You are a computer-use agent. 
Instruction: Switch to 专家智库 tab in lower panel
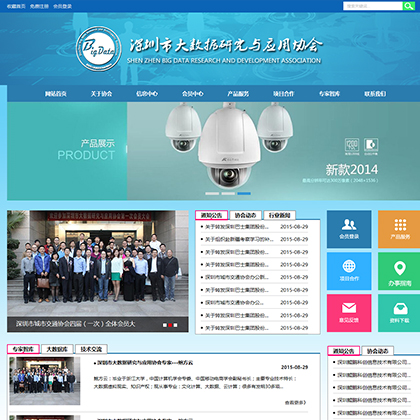pos(23,349)
